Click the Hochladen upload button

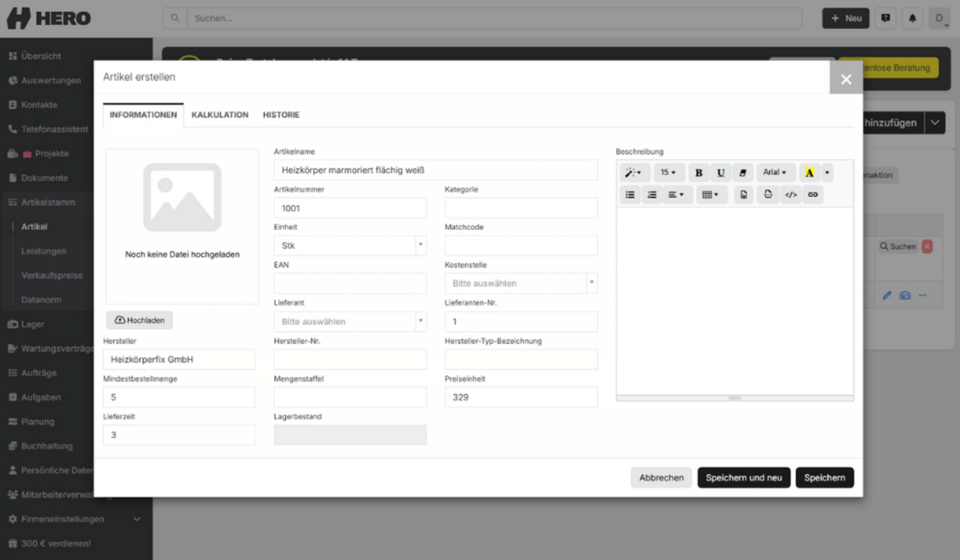140,320
